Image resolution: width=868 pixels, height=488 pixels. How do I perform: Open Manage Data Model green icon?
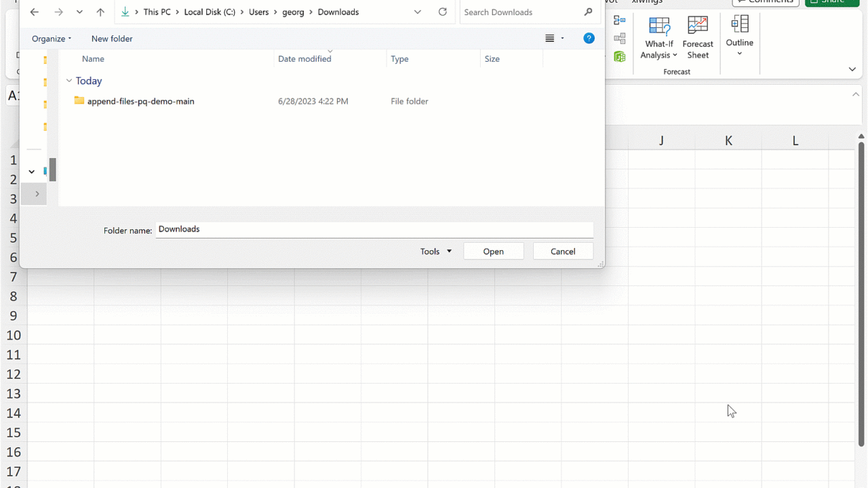(x=620, y=57)
